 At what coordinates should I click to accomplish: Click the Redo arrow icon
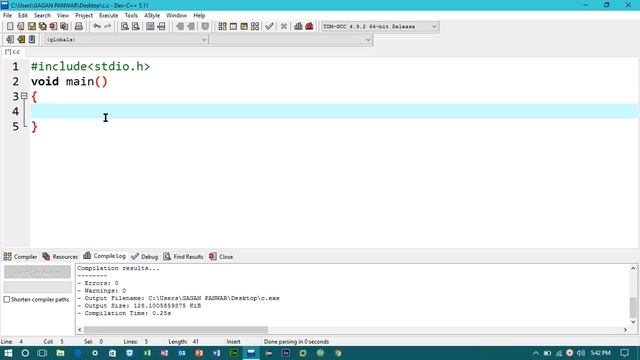point(108,27)
